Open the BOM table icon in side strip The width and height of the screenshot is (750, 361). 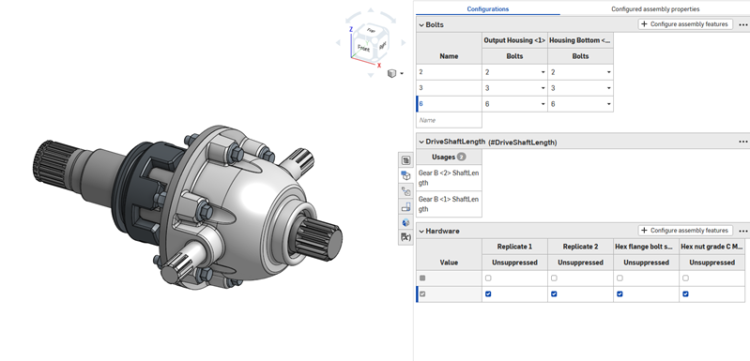[x=406, y=161]
